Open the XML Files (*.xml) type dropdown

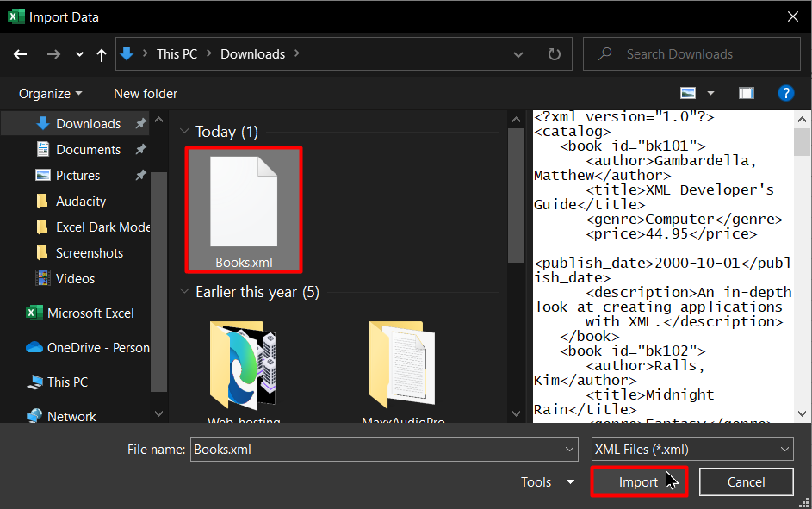(691, 449)
